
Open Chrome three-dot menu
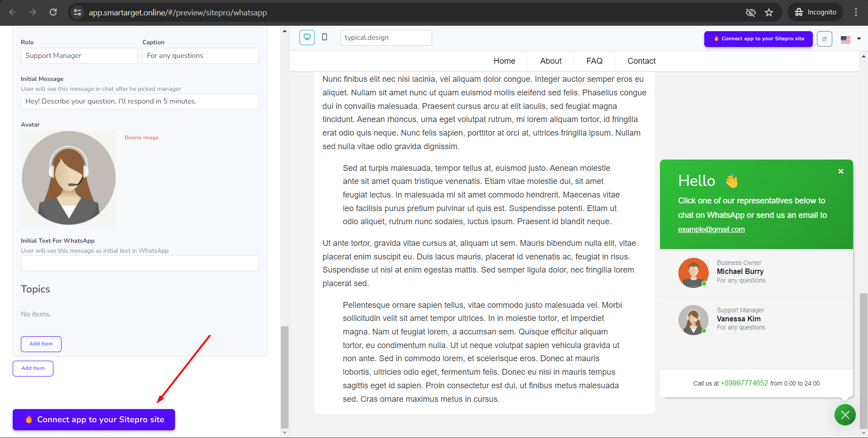pos(856,12)
